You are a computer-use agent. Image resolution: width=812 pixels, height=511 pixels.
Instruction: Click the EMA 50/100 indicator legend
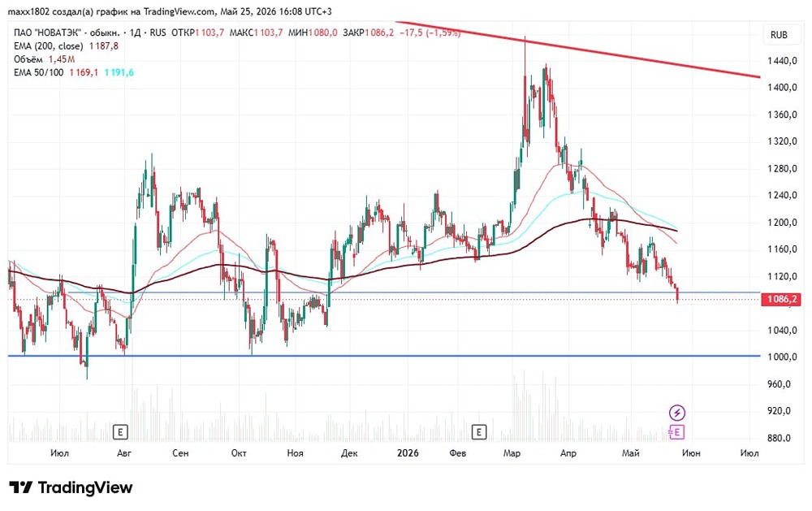tap(38, 72)
